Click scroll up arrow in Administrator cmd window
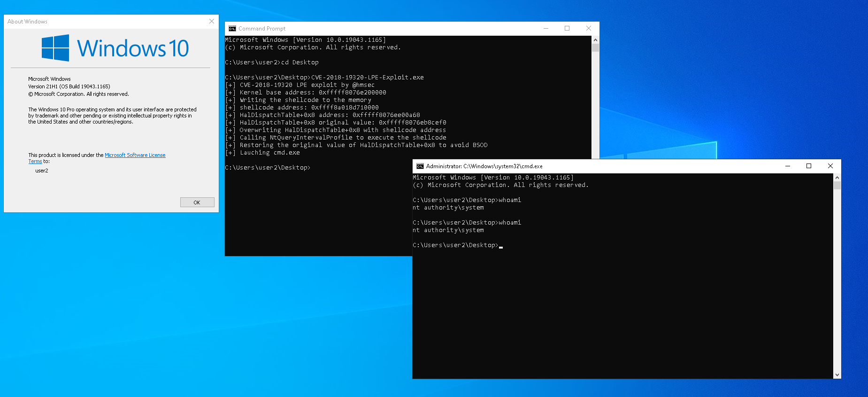This screenshot has width=868, height=397. point(837,178)
